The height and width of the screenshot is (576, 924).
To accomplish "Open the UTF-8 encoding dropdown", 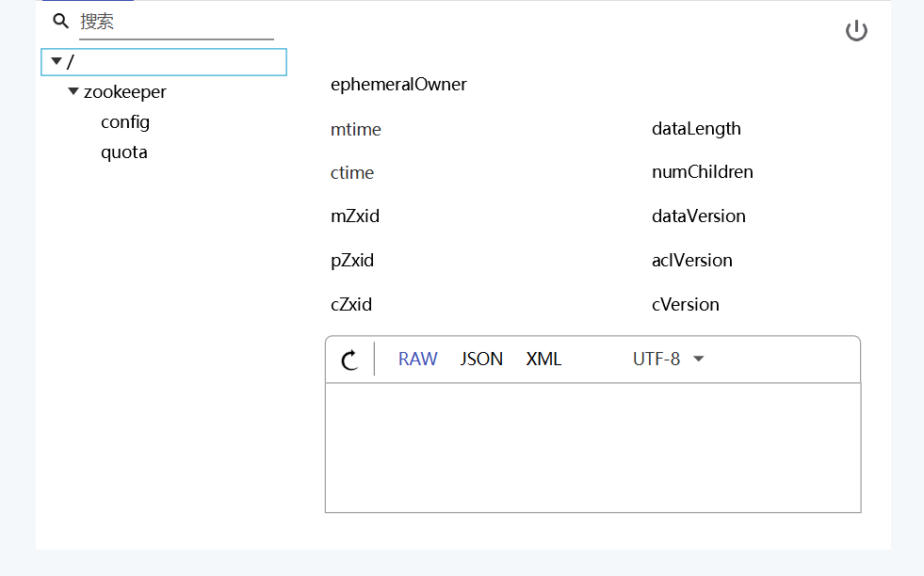I will tap(667, 359).
